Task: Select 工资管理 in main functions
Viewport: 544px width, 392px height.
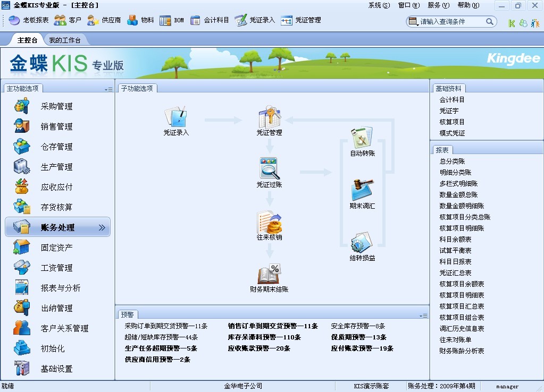Action: click(x=57, y=268)
